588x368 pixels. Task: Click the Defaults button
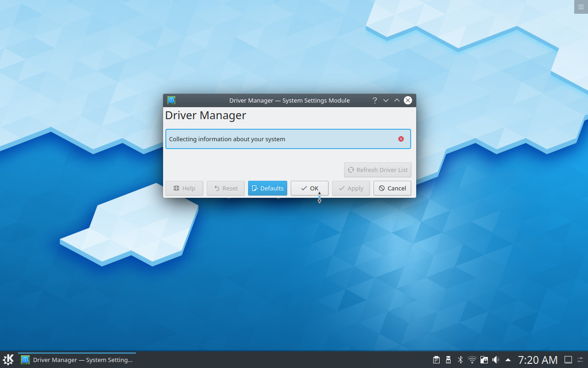[267, 188]
